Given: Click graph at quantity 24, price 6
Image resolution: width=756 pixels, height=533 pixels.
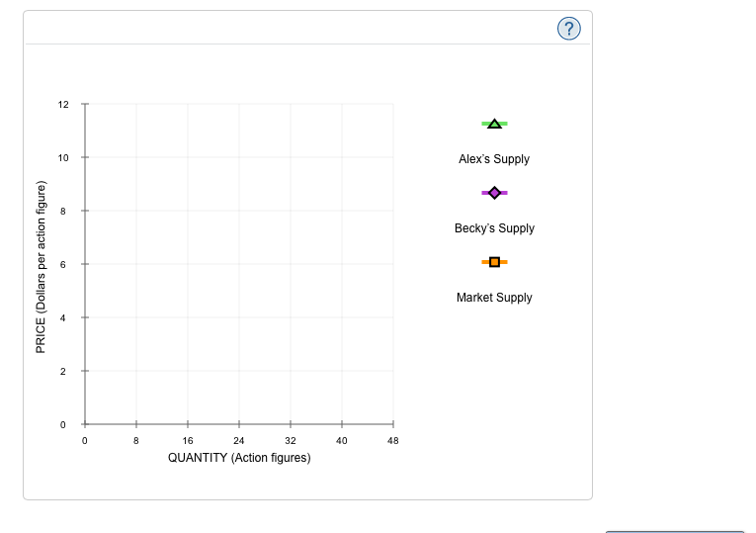Looking at the screenshot, I should click(238, 264).
